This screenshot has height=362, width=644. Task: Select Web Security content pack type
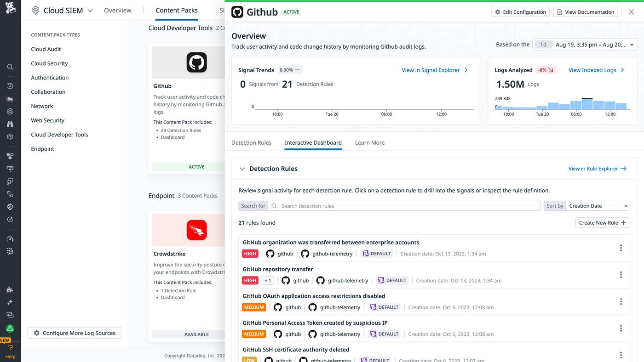47,120
